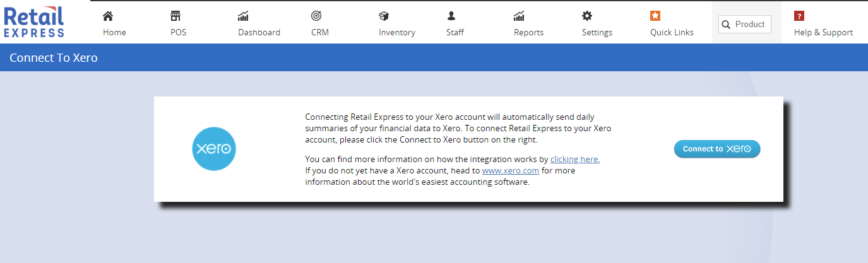Select the Dashboard chart icon
Image resolution: width=868 pixels, height=263 pixels.
[243, 16]
